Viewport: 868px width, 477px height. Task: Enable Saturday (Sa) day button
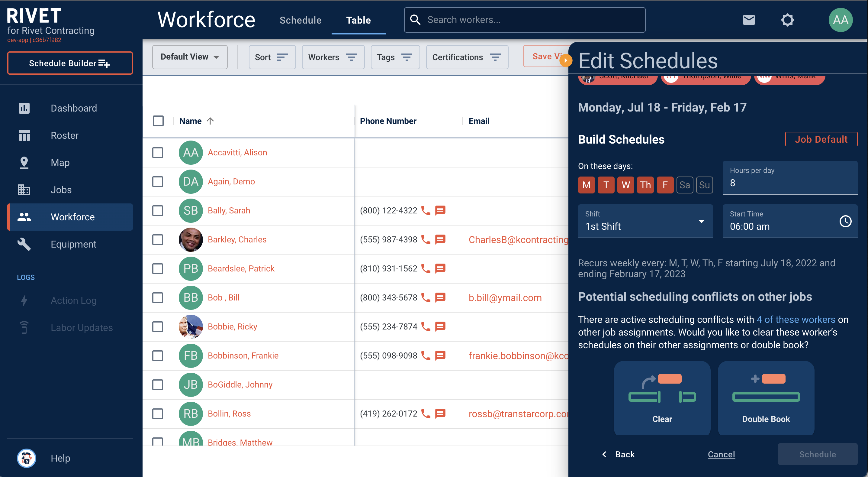(685, 185)
